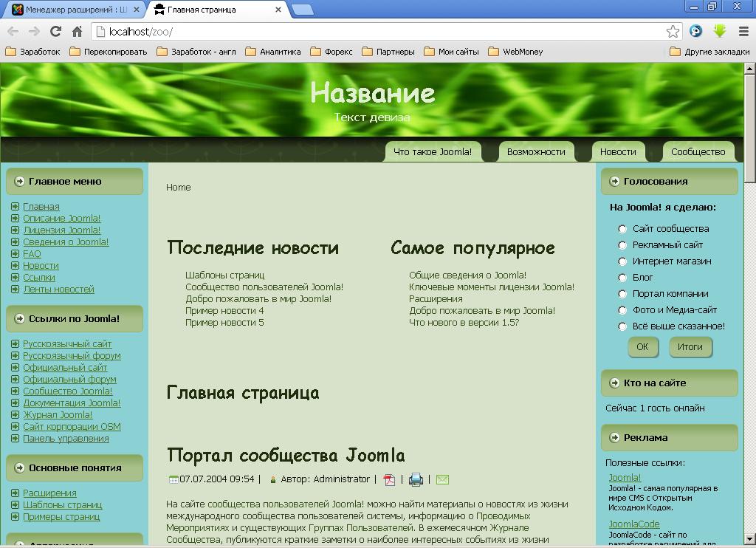Open Журнал Joomla! link

pos(58,415)
